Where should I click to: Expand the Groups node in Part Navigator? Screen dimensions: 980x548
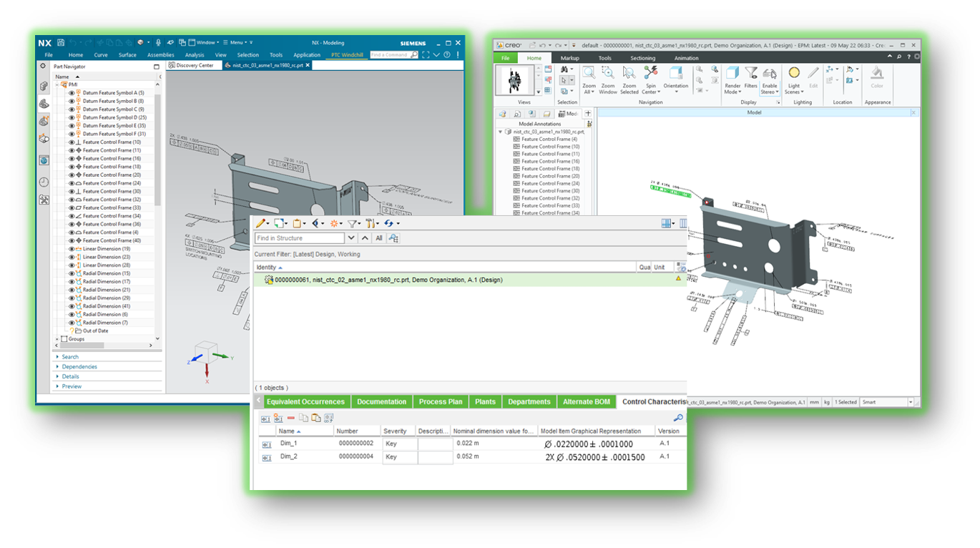[57, 339]
